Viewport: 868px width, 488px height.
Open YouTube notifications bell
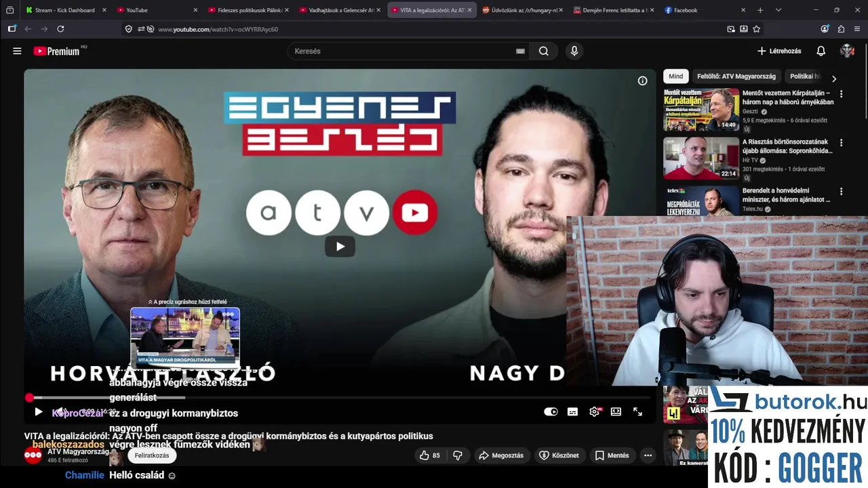[821, 51]
